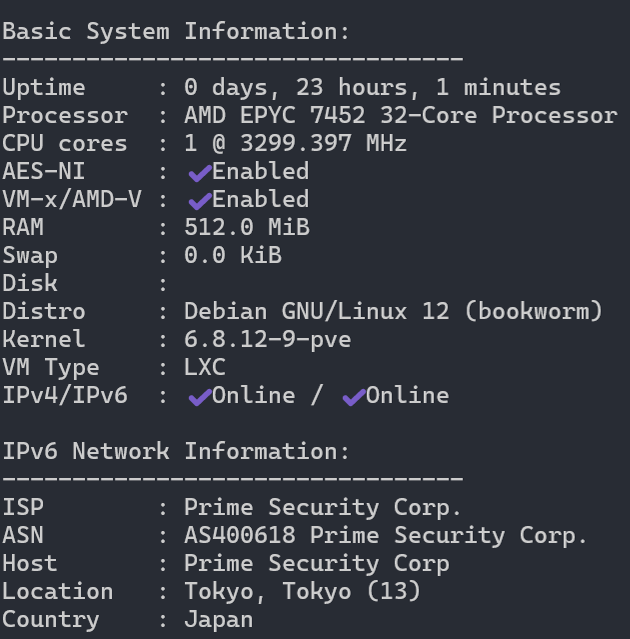Click the kernel version 6.8.12-9-pve
The image size is (630, 639).
pyautogui.click(x=267, y=339)
